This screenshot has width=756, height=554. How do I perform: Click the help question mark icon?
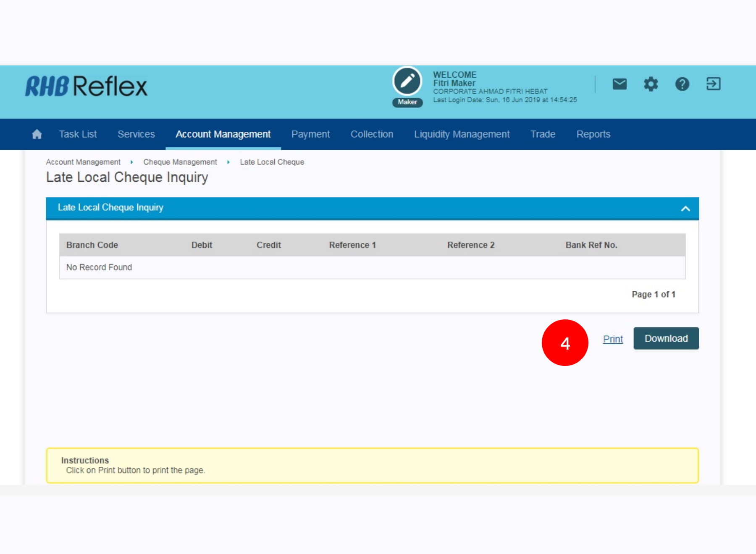[x=682, y=84]
